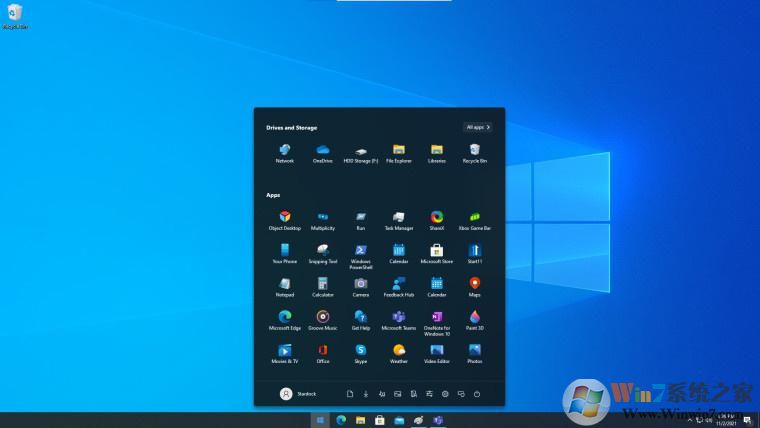Open Microsoft Teams app
This screenshot has width=760, height=428.
[x=399, y=318]
